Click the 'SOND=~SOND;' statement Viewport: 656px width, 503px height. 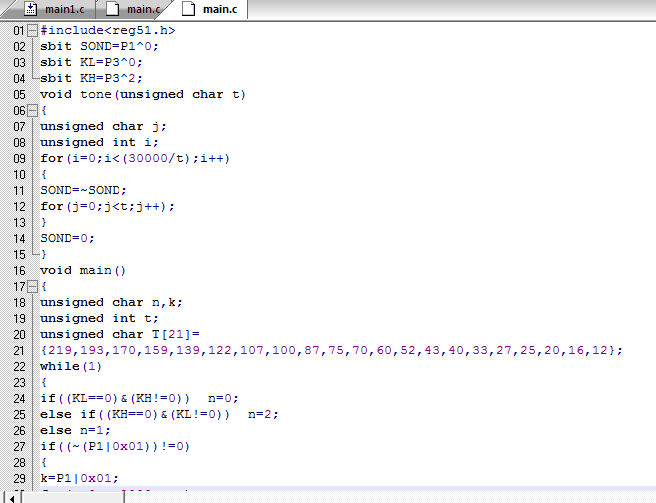pos(83,190)
